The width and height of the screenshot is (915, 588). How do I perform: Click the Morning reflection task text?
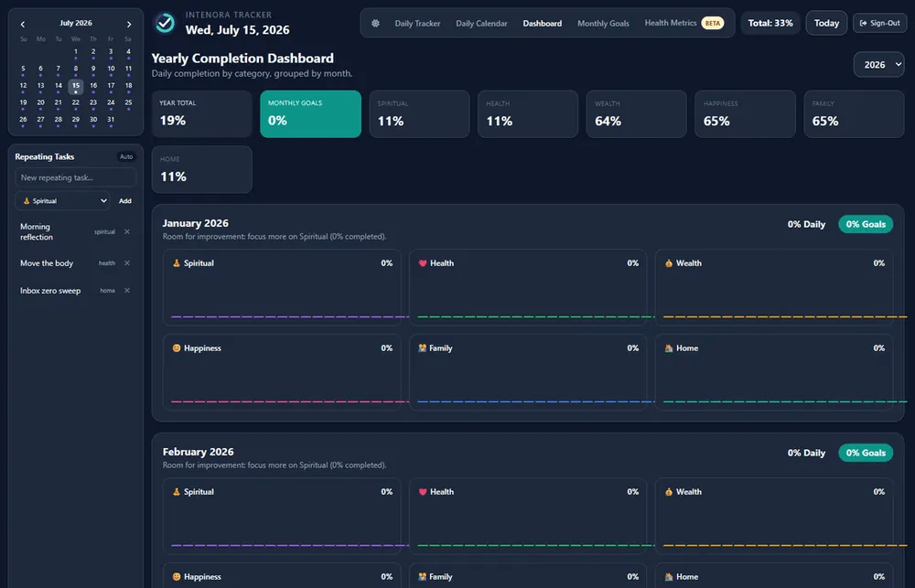point(37,231)
